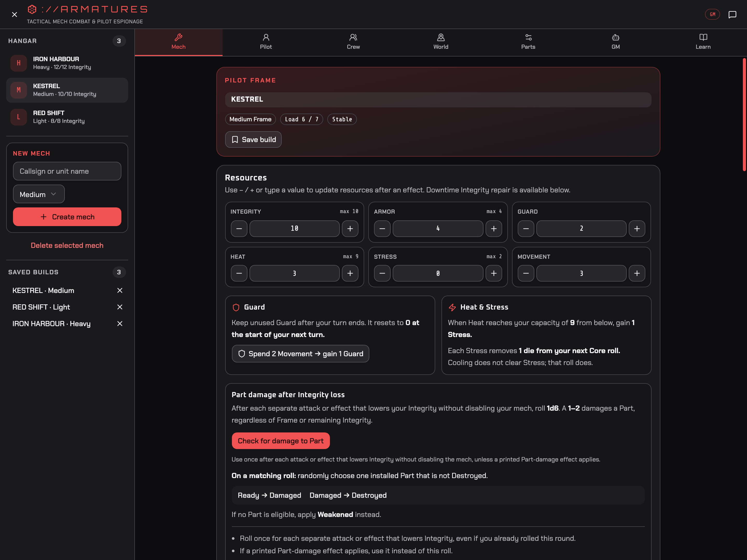
Task: Click the Save build button
Action: click(x=253, y=139)
